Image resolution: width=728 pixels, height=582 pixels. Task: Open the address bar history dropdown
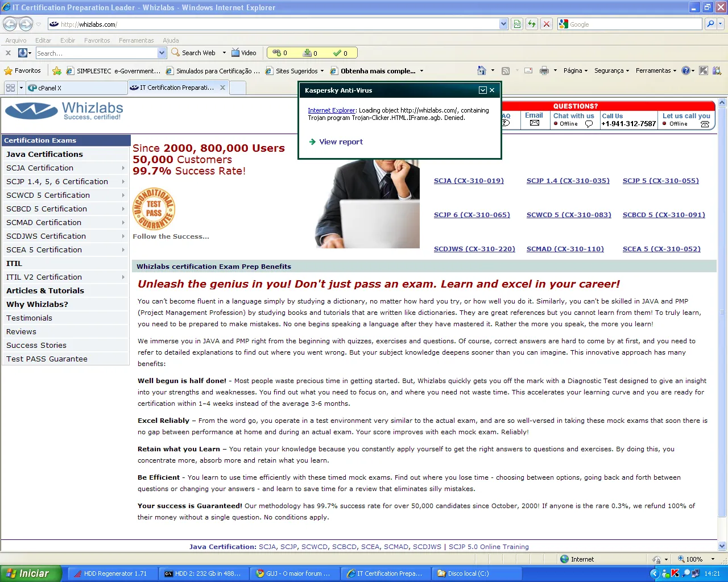tap(503, 24)
